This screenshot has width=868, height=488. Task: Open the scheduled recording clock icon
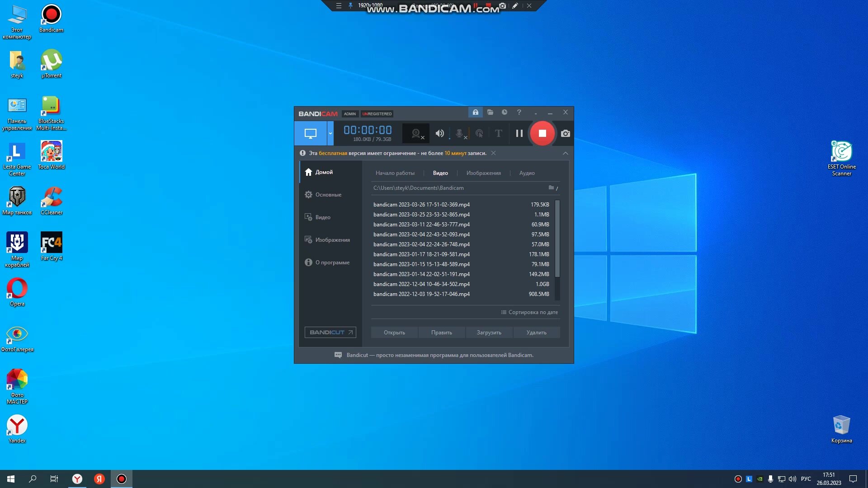pos(505,112)
